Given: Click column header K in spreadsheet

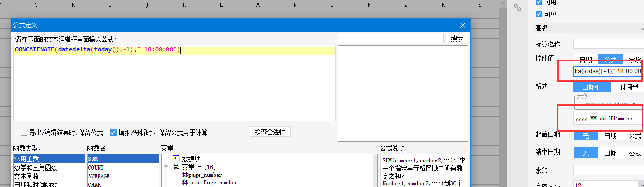Looking at the screenshot, I should [184, 5].
